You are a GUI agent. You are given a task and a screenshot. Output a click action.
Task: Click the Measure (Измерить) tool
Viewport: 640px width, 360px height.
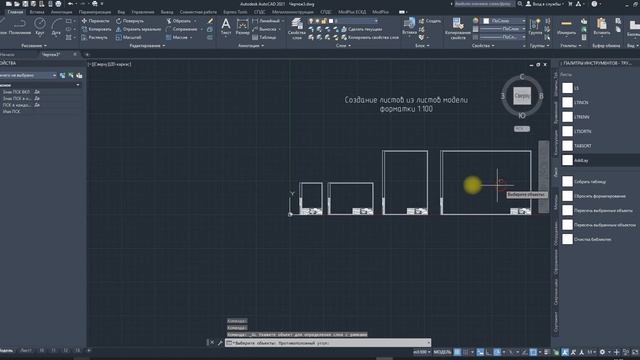(566, 27)
